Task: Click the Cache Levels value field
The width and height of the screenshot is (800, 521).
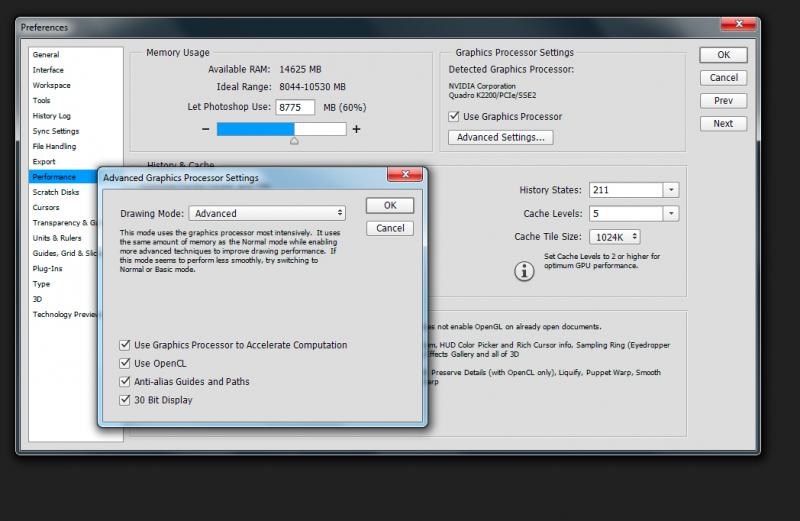Action: [x=626, y=213]
